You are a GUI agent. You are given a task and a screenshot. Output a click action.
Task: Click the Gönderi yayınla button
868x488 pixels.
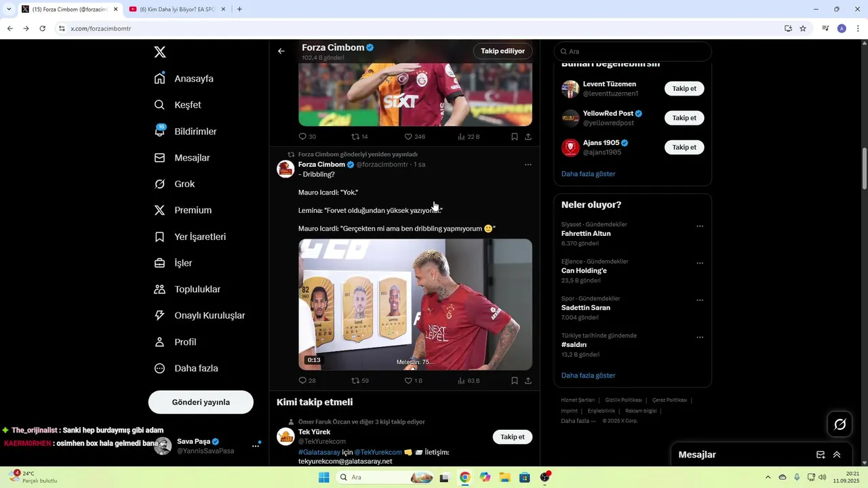[x=201, y=402]
